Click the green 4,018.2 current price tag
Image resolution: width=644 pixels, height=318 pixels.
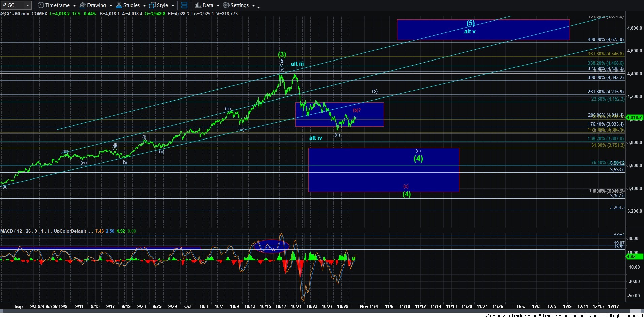point(635,118)
